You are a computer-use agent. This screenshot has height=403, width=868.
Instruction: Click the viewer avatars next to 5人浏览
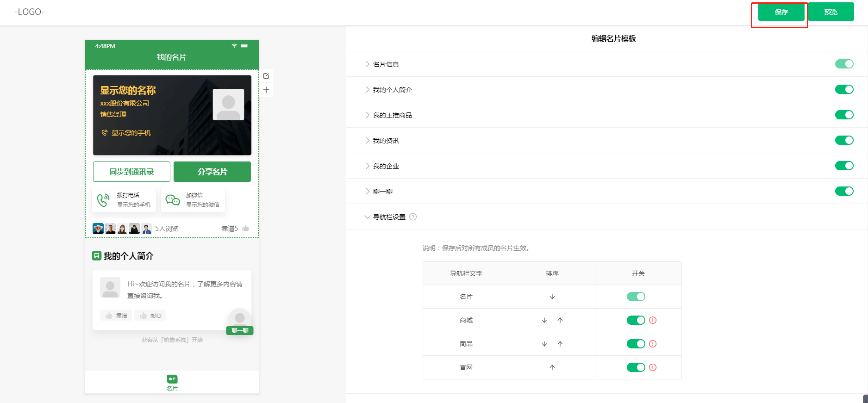coord(122,229)
